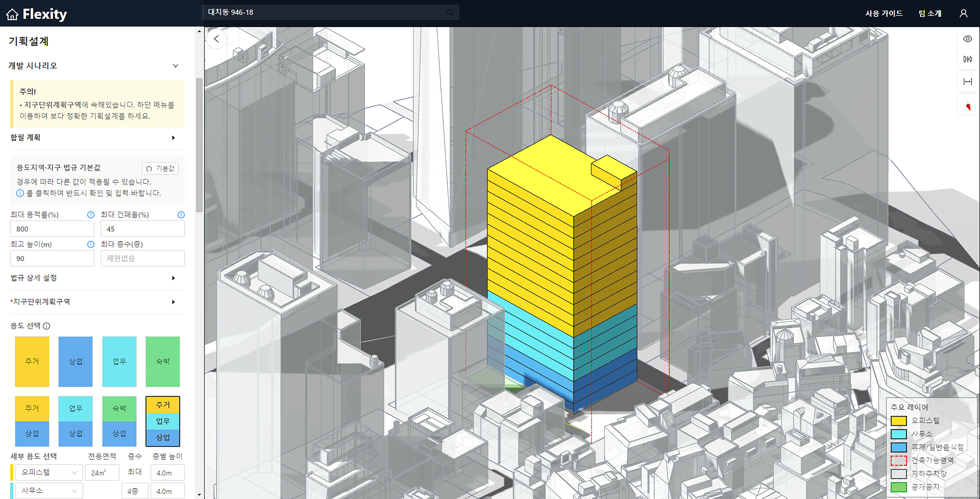Click info icon beside 최대 용적률
980x499 pixels.
click(90, 215)
